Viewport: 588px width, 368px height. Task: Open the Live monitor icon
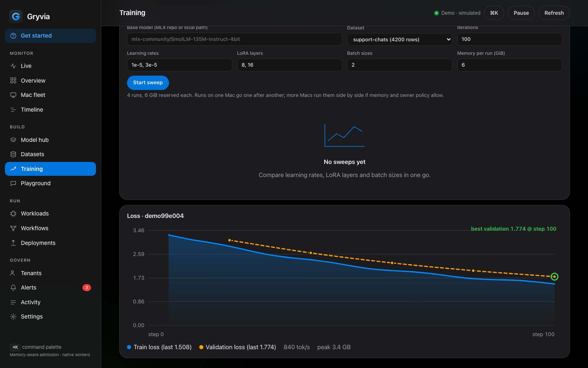pyautogui.click(x=13, y=66)
